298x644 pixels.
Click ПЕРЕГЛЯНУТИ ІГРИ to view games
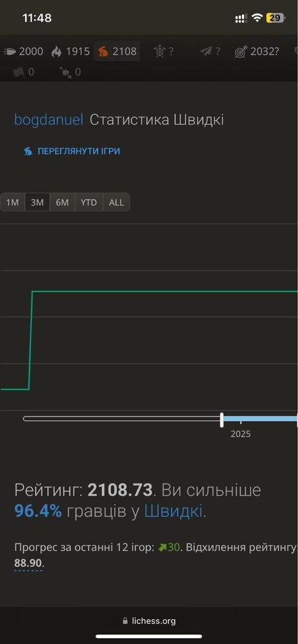pyautogui.click(x=79, y=151)
